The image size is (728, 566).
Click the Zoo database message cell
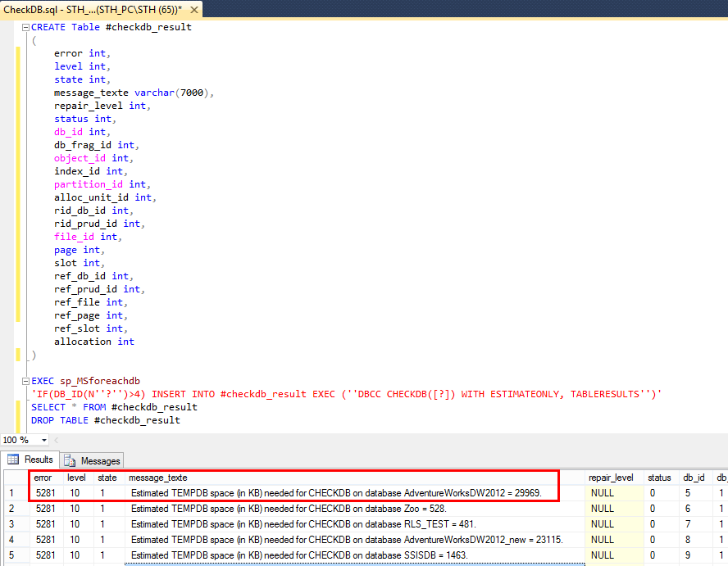[289, 509]
